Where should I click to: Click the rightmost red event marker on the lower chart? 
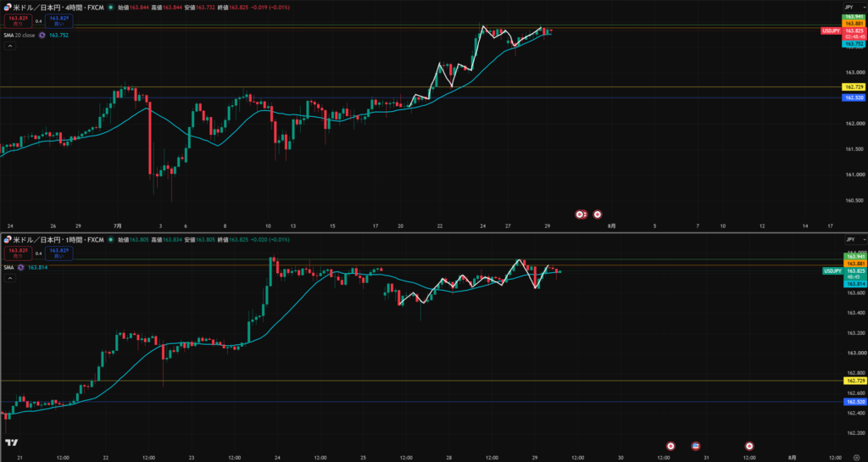point(749,445)
